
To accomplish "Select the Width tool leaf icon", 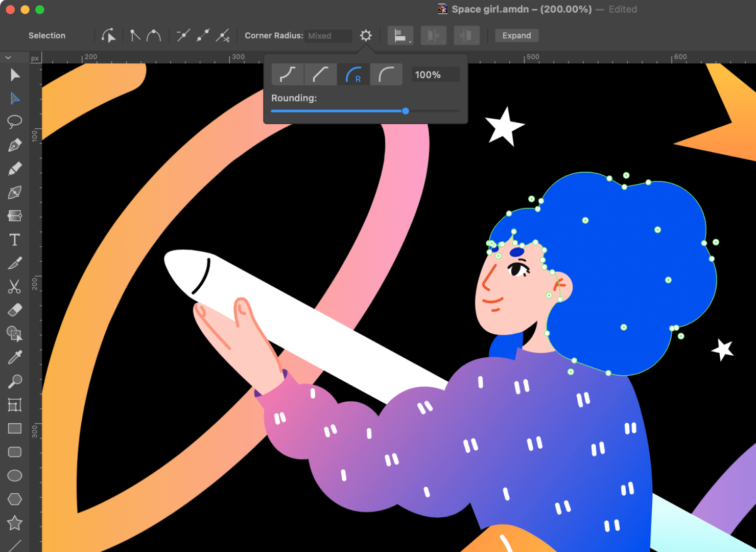I will point(15,193).
